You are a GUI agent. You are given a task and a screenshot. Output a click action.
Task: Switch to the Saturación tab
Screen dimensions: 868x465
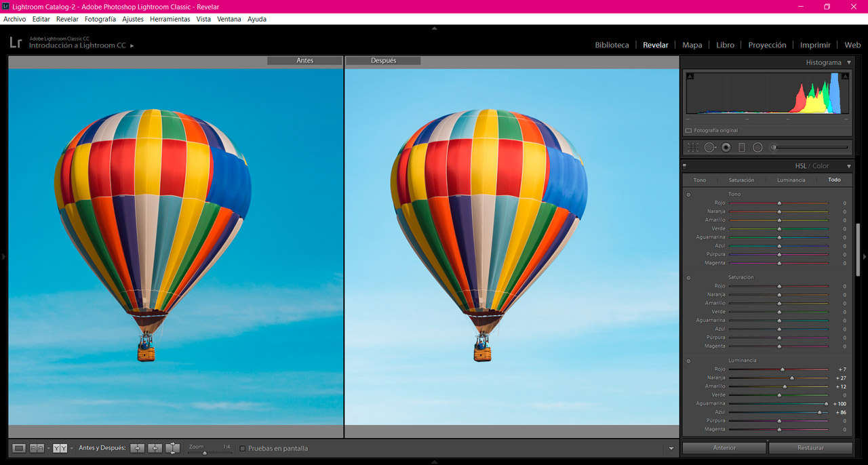[741, 180]
